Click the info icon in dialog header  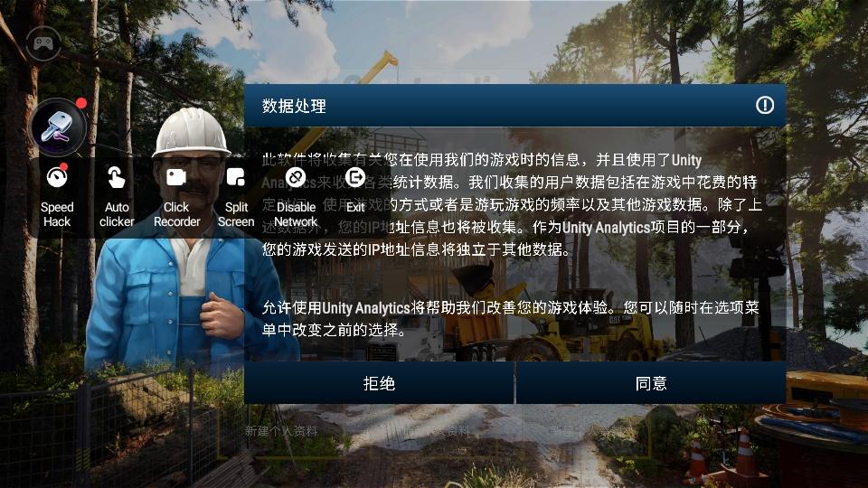point(765,106)
